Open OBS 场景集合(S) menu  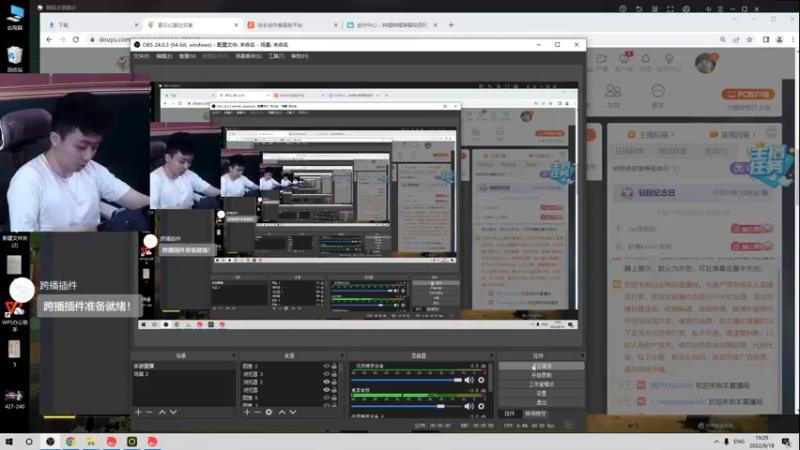(248, 56)
